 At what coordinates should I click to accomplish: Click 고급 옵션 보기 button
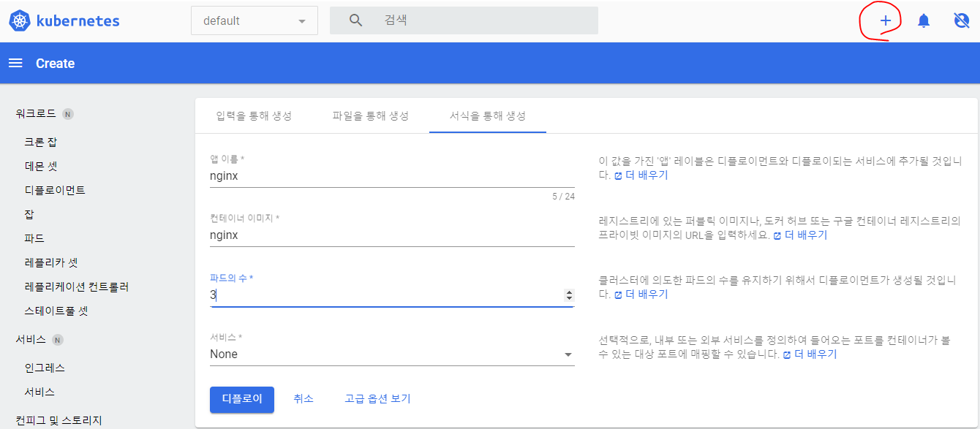point(378,399)
